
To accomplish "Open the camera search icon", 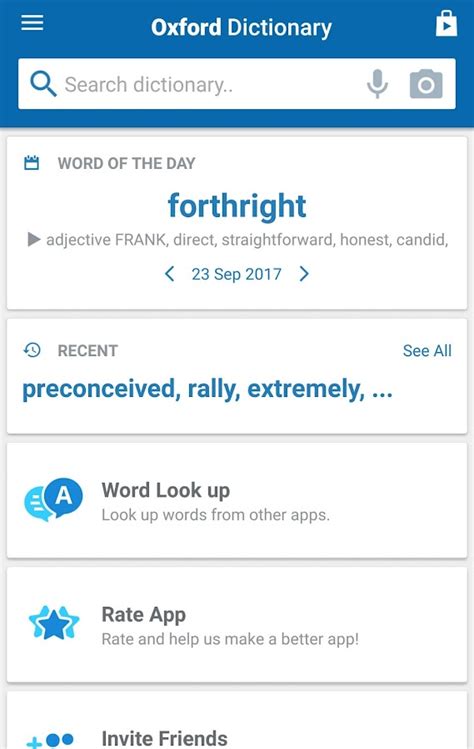I will (x=426, y=84).
